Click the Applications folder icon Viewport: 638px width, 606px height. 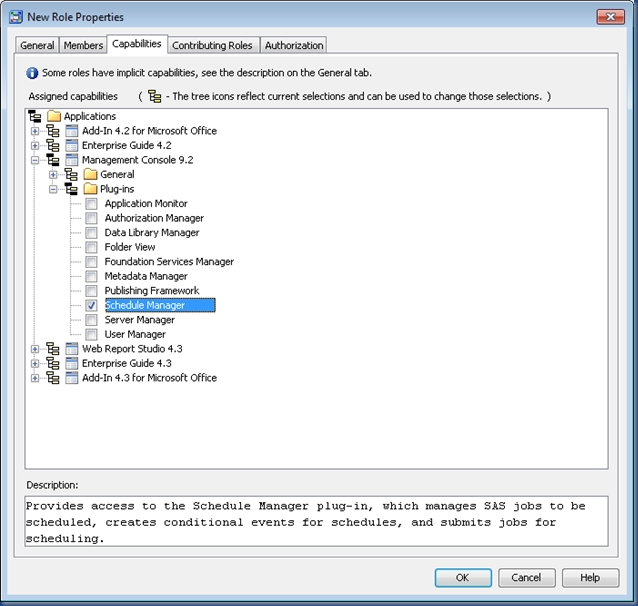click(x=54, y=116)
